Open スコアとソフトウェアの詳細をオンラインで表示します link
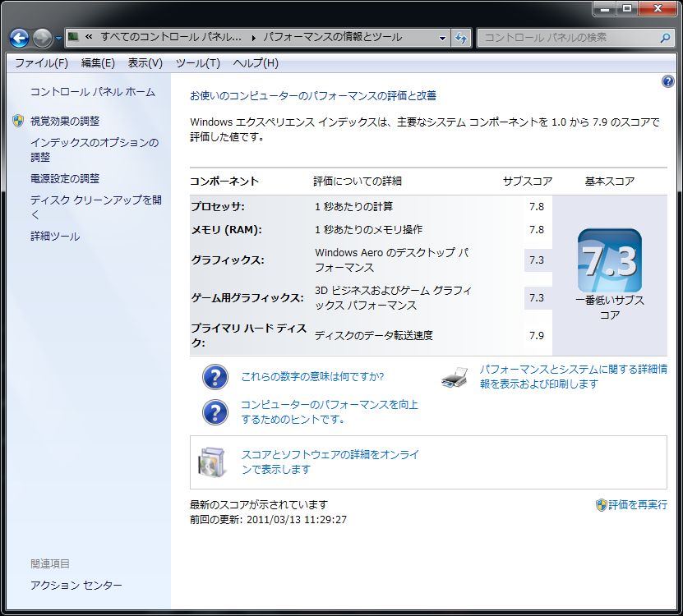This screenshot has height=616, width=683. pyautogui.click(x=330, y=462)
